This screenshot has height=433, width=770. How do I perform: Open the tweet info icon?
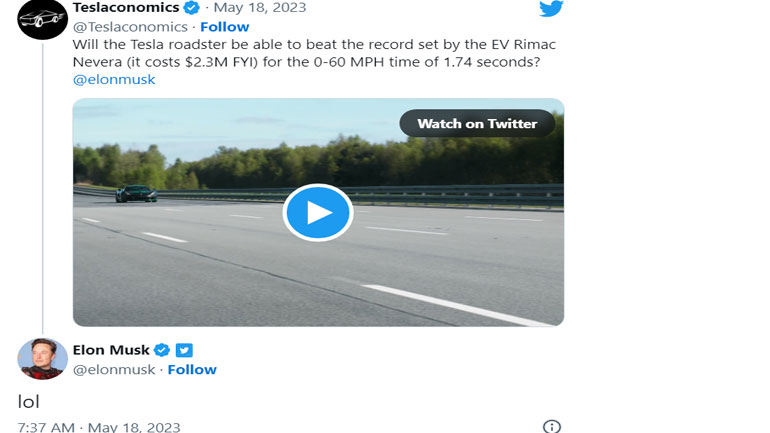(551, 427)
